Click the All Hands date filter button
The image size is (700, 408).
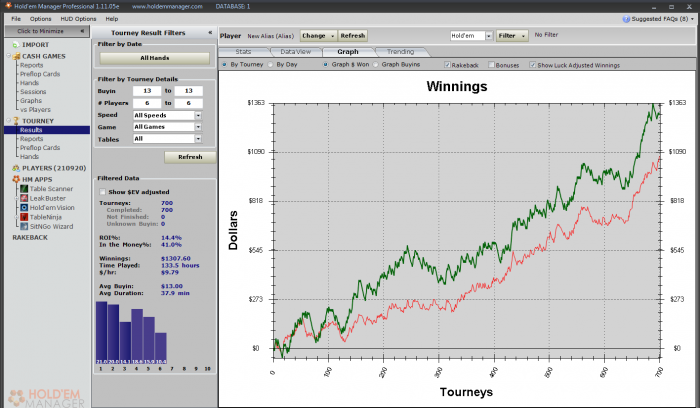154,58
